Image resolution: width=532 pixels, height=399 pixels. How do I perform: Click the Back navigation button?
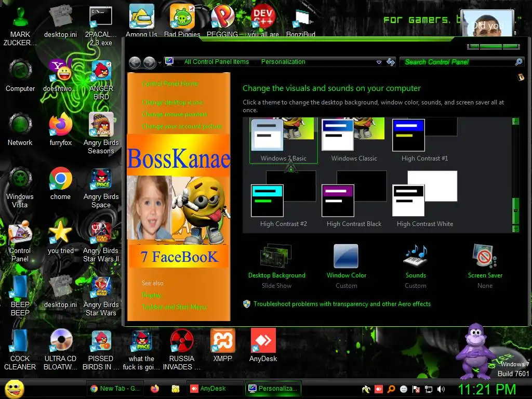click(135, 62)
